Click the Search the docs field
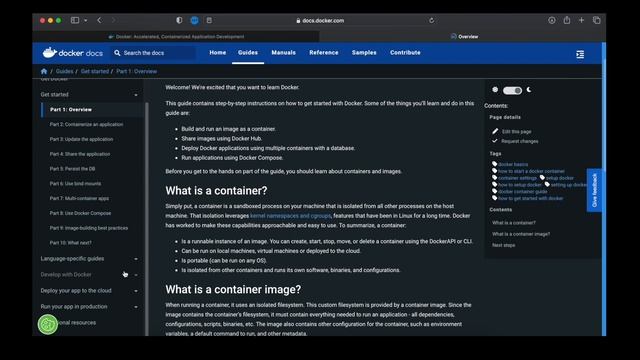The width and height of the screenshot is (640, 360). pyautogui.click(x=153, y=53)
